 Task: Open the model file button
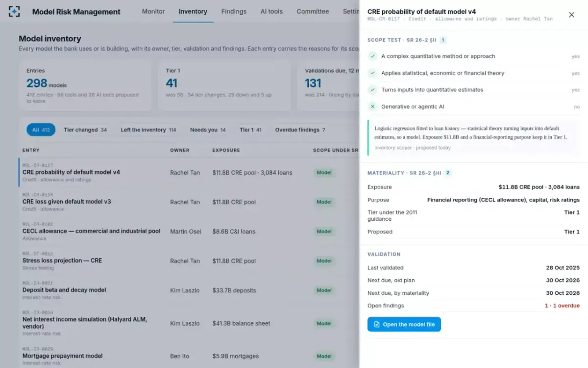(404, 324)
